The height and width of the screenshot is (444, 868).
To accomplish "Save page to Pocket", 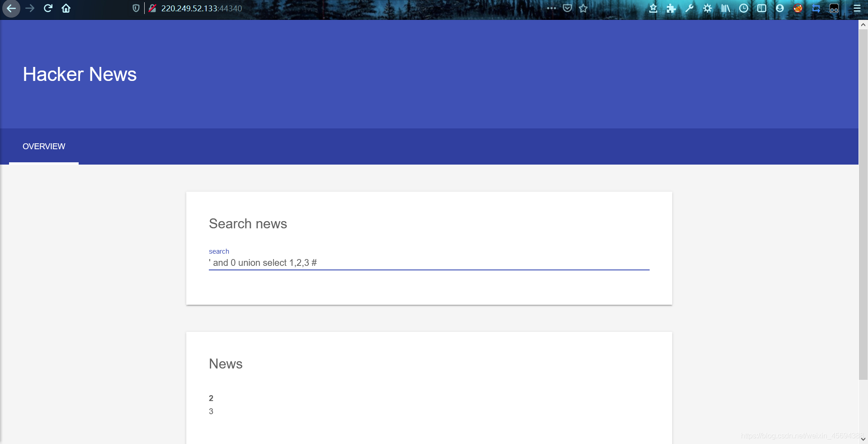I will [567, 8].
